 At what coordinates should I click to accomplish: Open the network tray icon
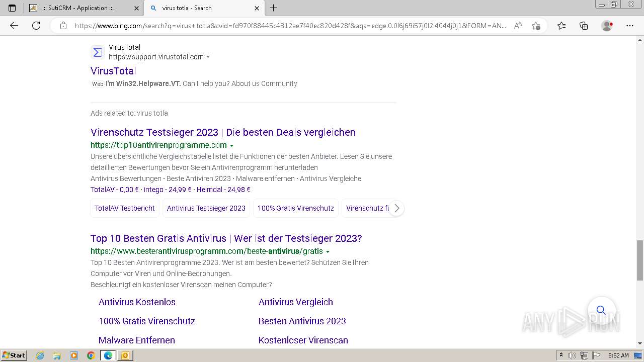584,355
